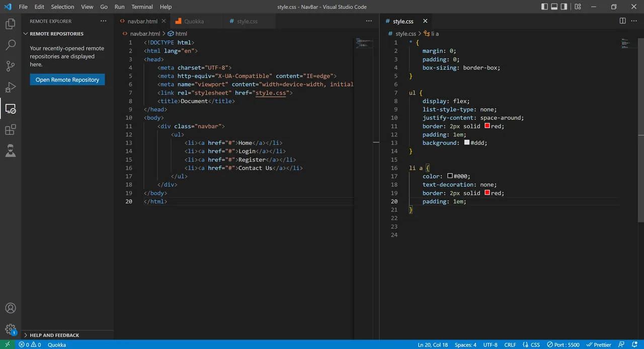Click the remote window indicator in status bar
This screenshot has width=644, height=349.
tap(7, 344)
